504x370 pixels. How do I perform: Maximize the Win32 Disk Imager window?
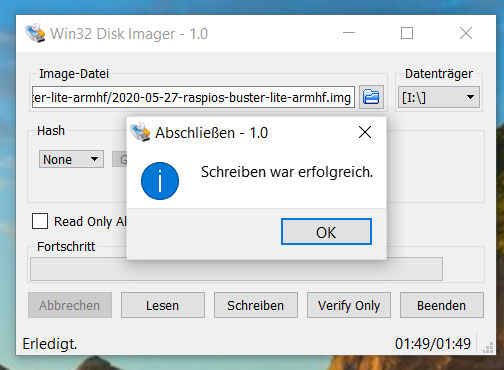click(x=407, y=33)
